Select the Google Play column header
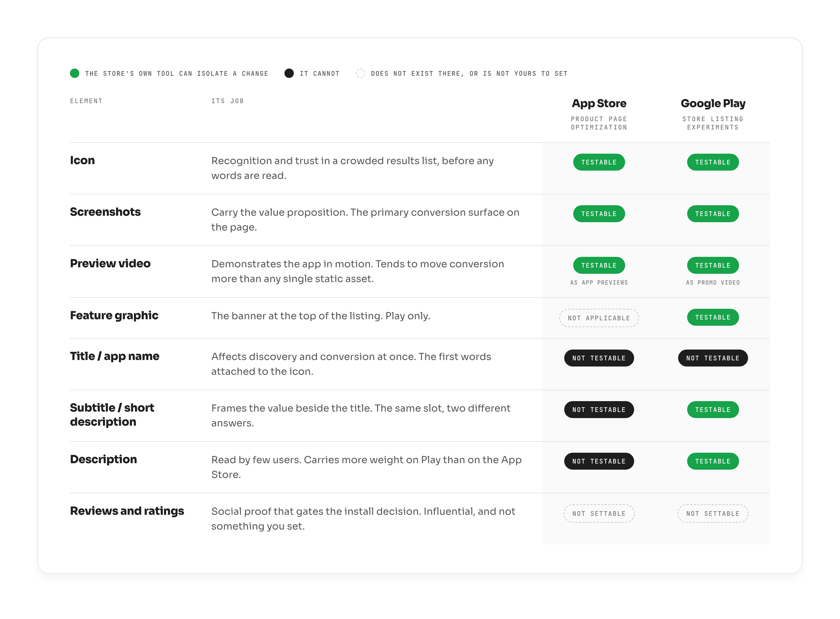The height and width of the screenshot is (619, 840). [713, 104]
